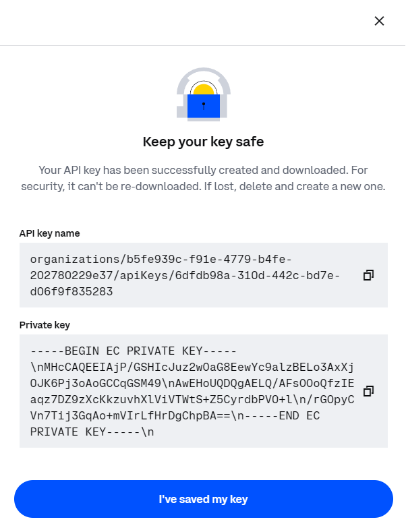
Task: Copy the private key to clipboard
Action: click(x=368, y=391)
